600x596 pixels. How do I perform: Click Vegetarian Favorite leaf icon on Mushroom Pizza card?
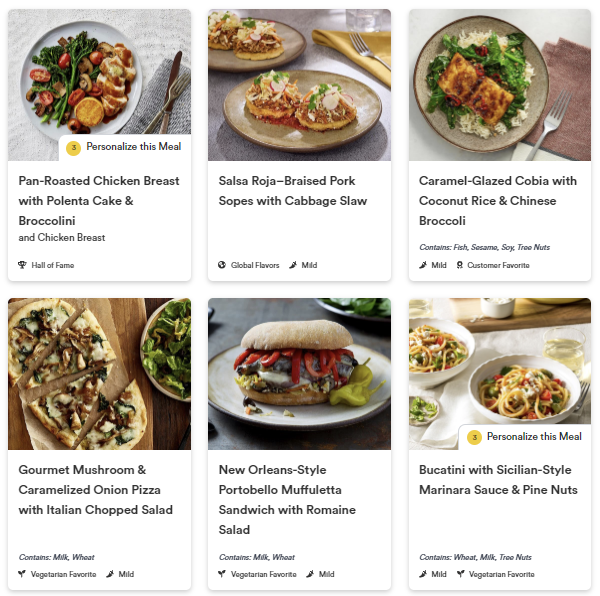click(x=23, y=574)
